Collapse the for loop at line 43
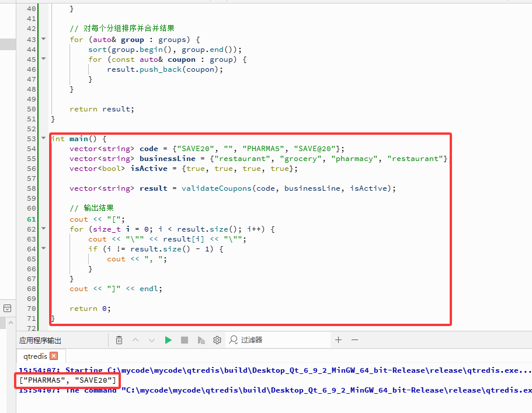Image resolution: width=532 pixels, height=413 pixels. pyautogui.click(x=43, y=39)
